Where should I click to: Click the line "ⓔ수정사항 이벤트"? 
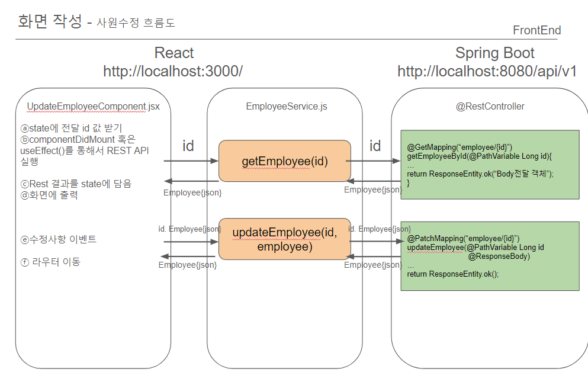58,239
